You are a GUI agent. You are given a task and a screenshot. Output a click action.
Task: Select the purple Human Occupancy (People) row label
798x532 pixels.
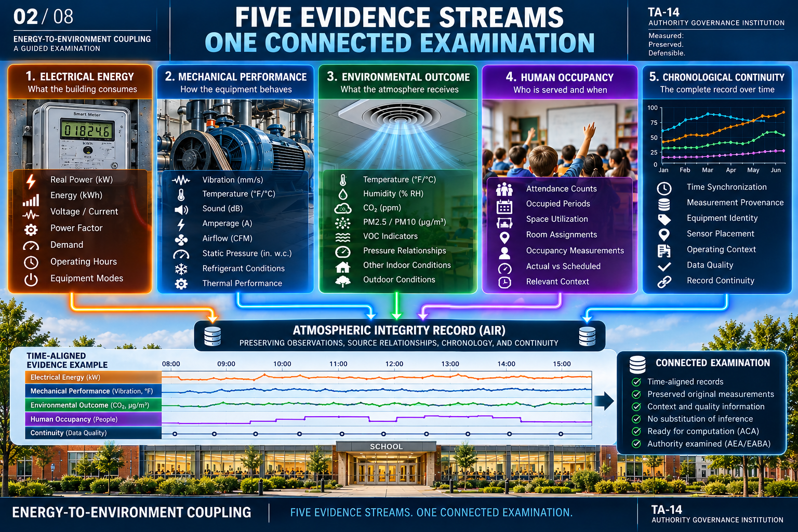[x=94, y=419]
